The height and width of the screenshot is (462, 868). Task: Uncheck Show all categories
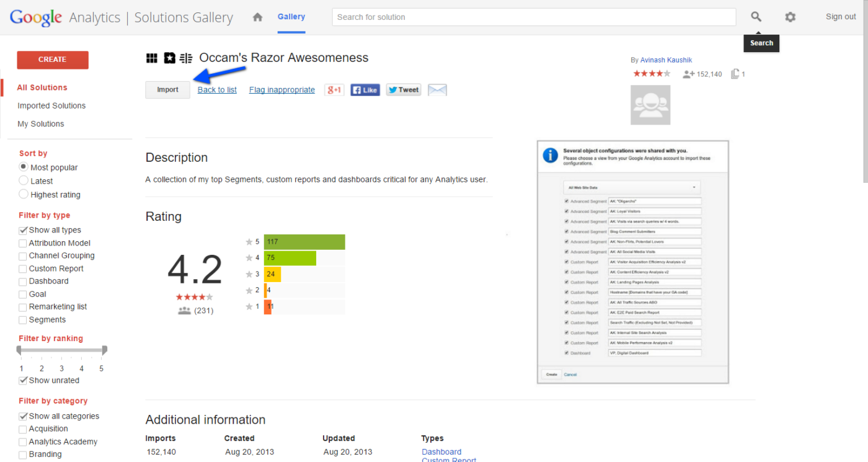tap(23, 416)
